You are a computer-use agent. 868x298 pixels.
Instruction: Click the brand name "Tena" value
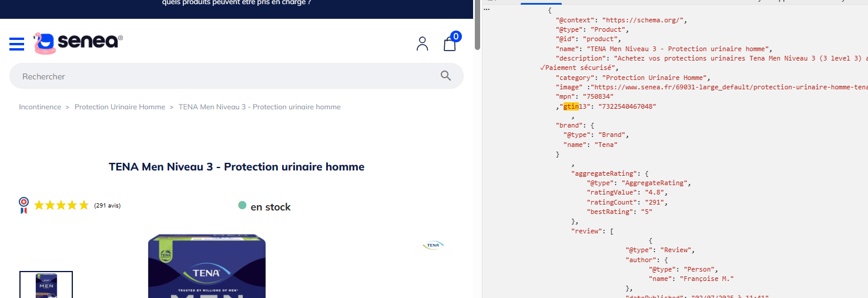click(606, 144)
